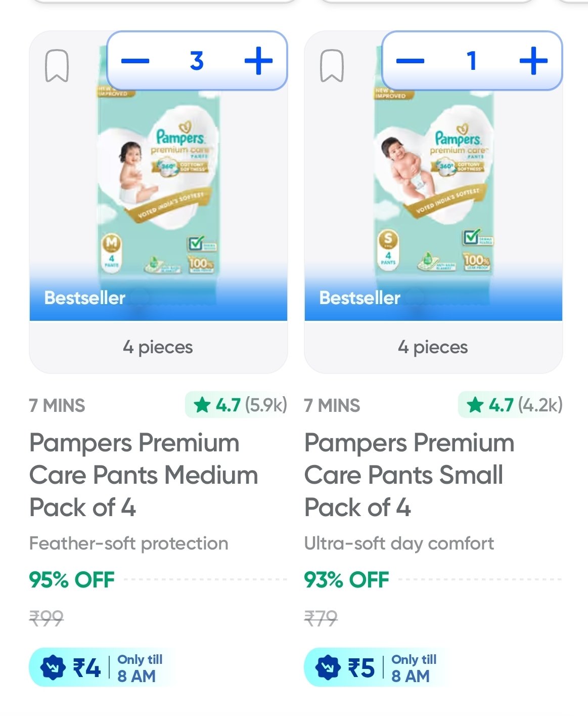The image size is (588, 716).
Task: Open the Pampers Small pack product image
Action: [433, 192]
